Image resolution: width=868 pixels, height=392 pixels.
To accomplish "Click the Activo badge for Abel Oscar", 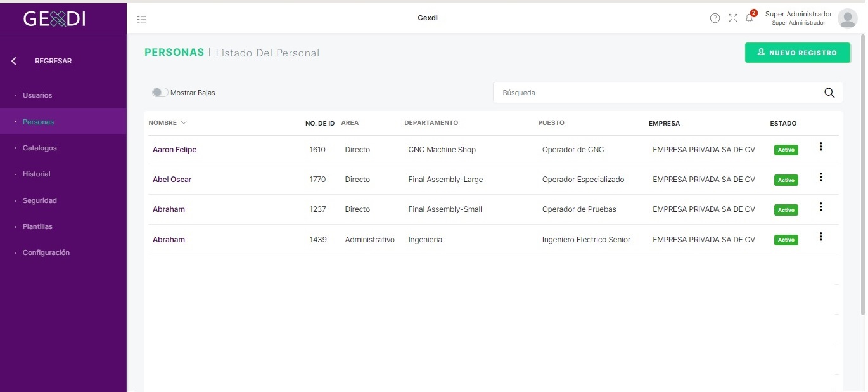I will pyautogui.click(x=786, y=180).
